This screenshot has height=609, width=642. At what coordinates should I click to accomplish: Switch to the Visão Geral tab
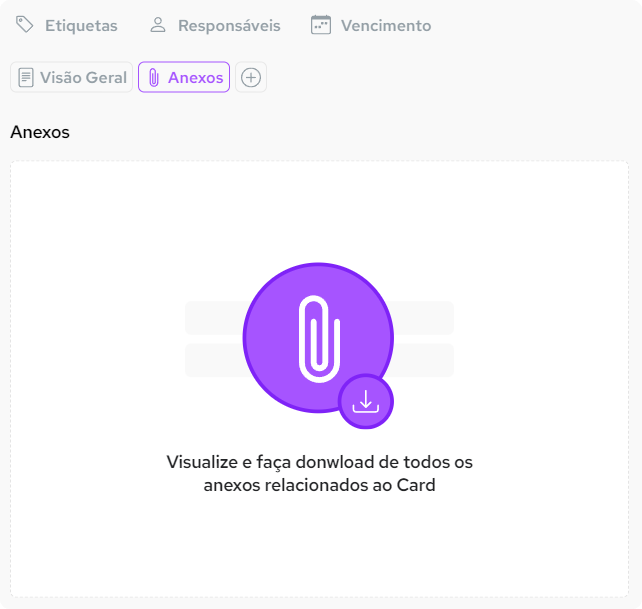[72, 77]
